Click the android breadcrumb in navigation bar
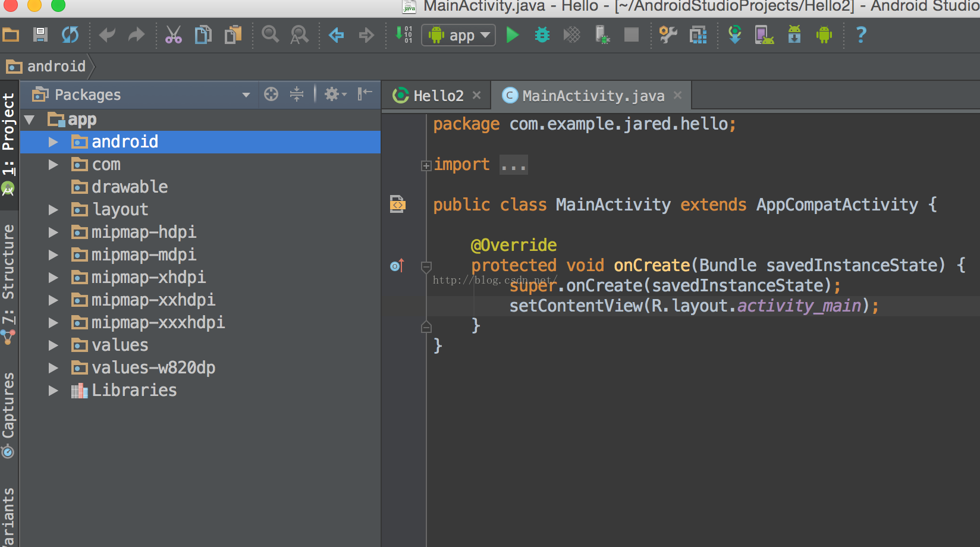This screenshot has width=980, height=547. click(48, 67)
